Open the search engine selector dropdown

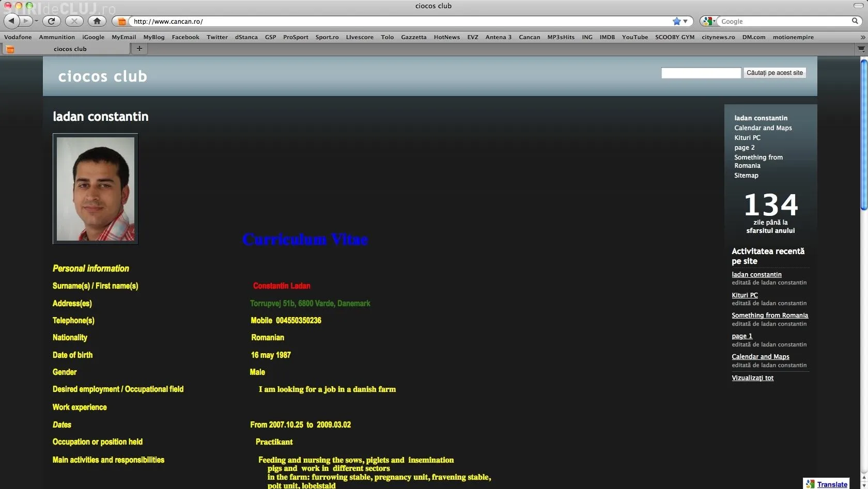[x=709, y=21]
